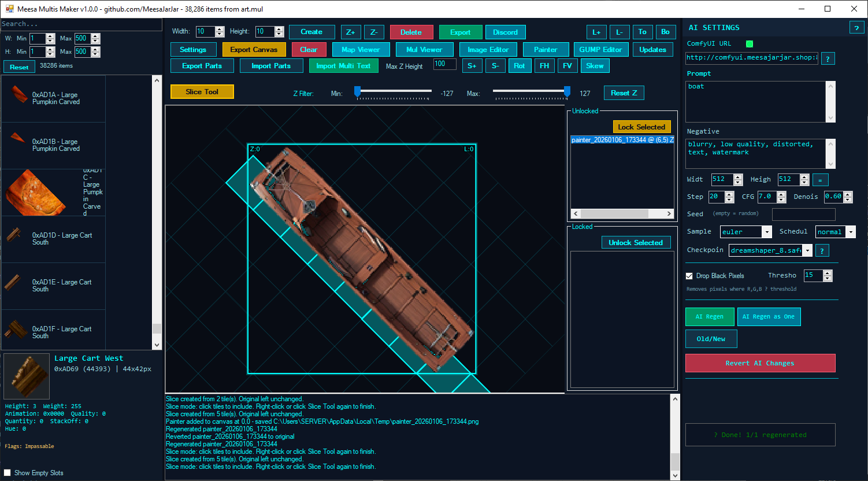Apply the Skew tool
Screen dimensions: 868x481
click(x=595, y=66)
